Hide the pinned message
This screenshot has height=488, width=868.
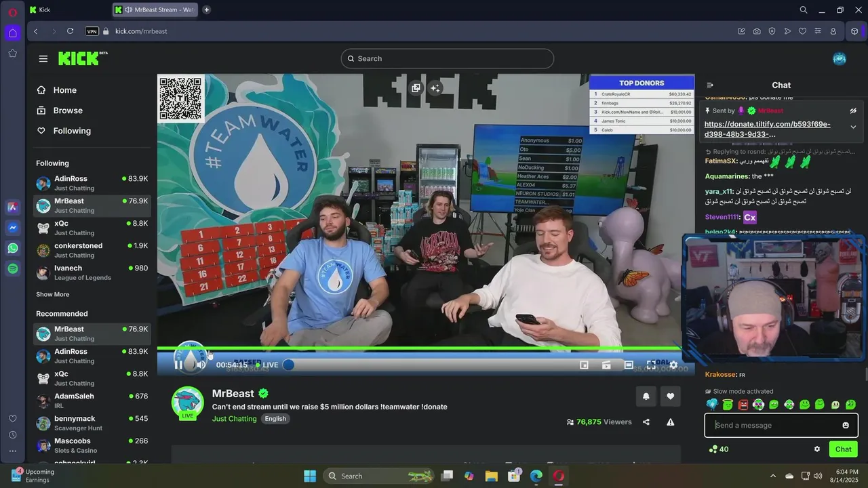point(853,110)
